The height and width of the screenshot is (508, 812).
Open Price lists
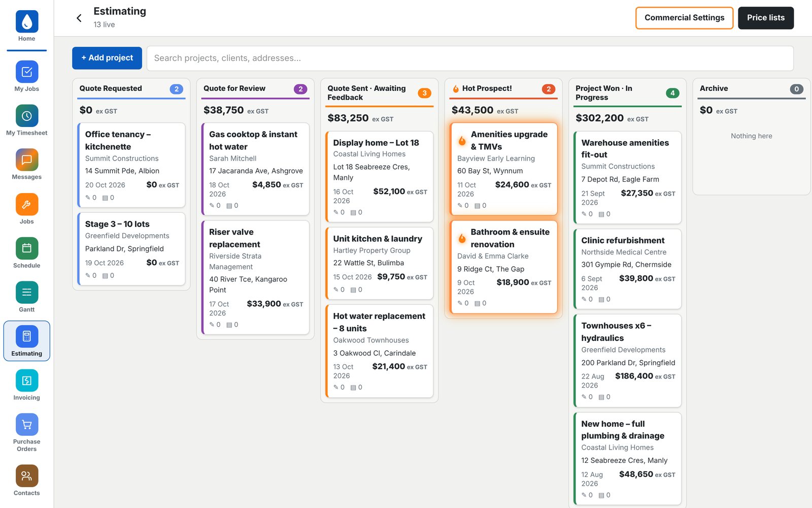pos(765,18)
